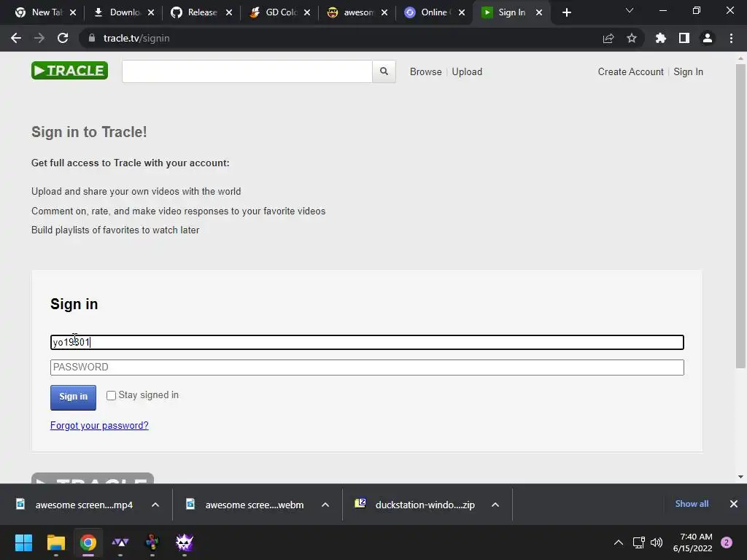Click Chrome icon in taskbar

pyautogui.click(x=88, y=542)
